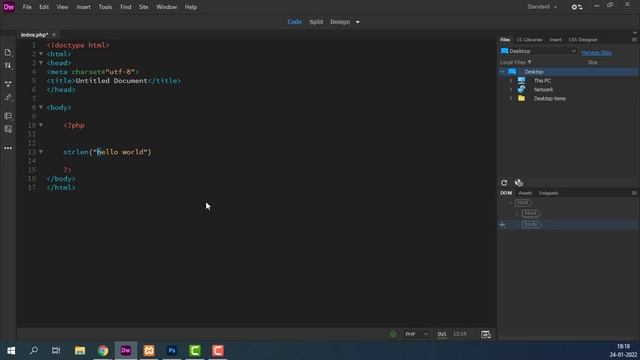Image resolution: width=640 pixels, height=360 pixels.
Task: Click the Remove Comment icon
Action: pos(8,129)
